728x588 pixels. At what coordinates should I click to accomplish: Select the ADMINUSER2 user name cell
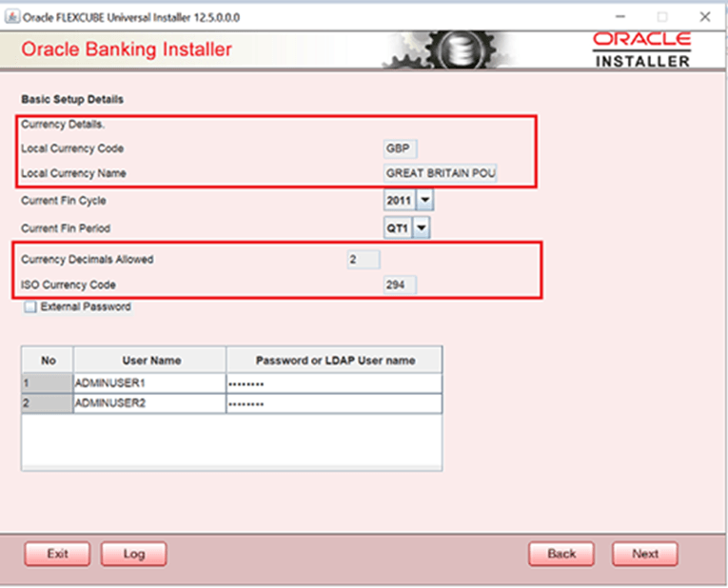149,403
